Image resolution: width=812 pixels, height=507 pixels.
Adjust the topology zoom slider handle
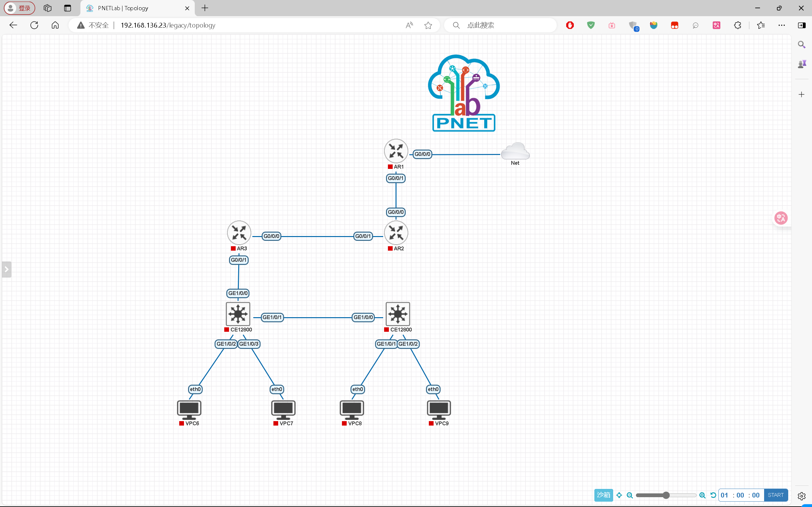tap(666, 495)
